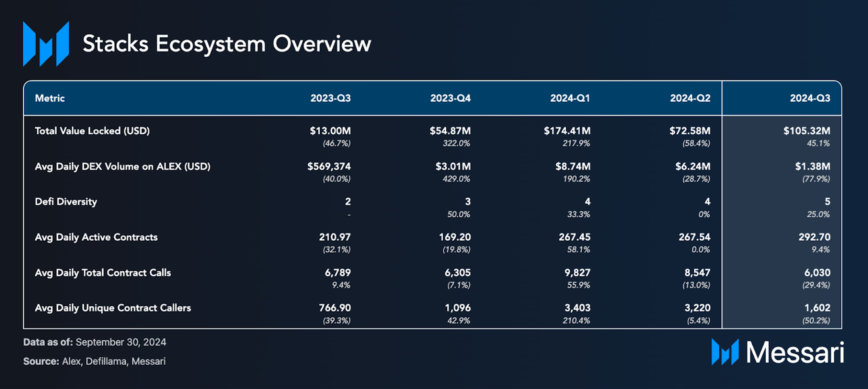
Task: Click Avg Daily DEX Volume on ALEX label
Action: tap(123, 167)
